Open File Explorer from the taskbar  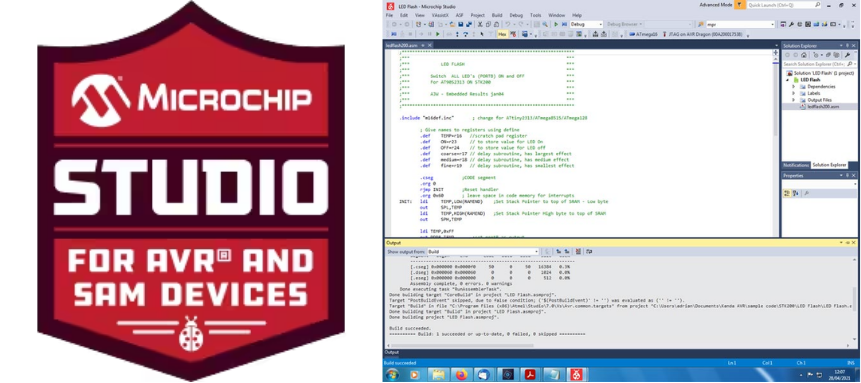tap(438, 375)
